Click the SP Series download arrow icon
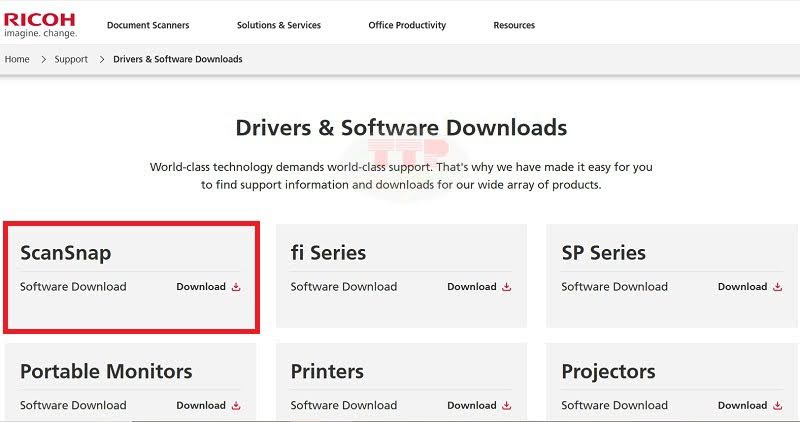800x422 pixels. coord(777,287)
